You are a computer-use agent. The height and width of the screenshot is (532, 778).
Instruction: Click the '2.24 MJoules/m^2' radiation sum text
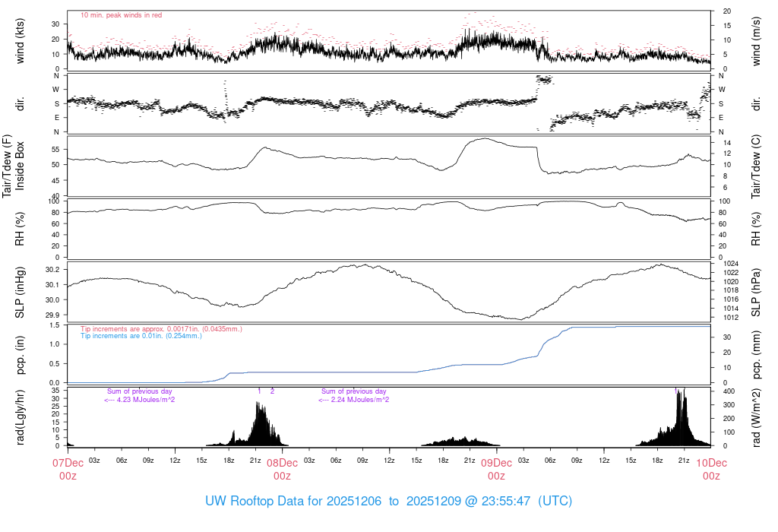point(354,400)
